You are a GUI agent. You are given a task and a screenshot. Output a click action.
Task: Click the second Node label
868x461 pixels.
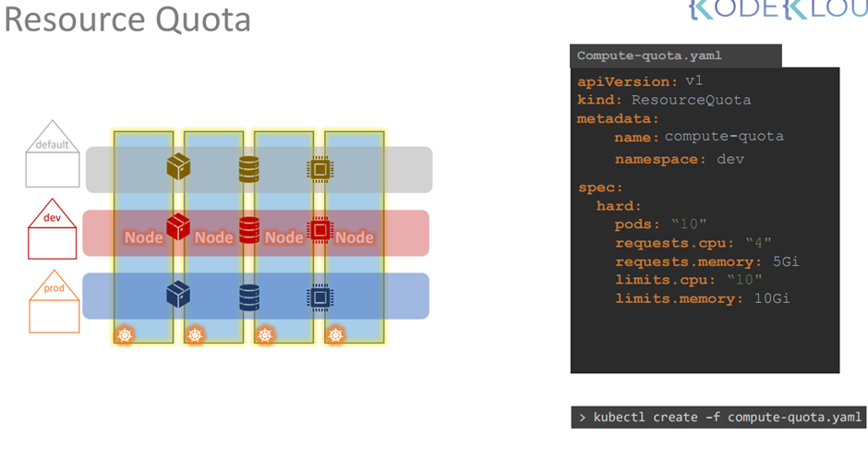coord(213,237)
